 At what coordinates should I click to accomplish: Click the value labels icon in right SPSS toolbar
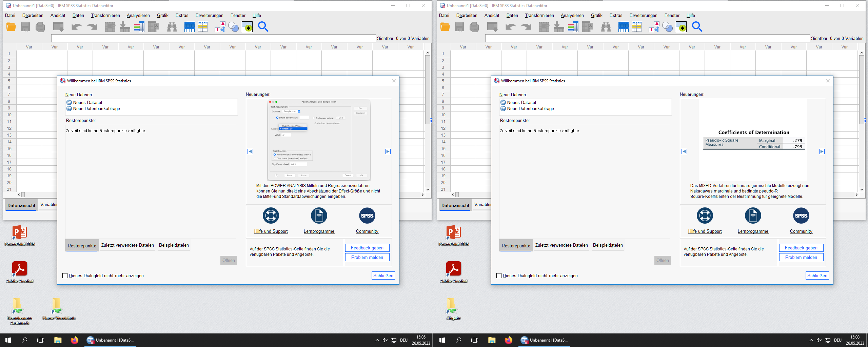click(654, 27)
